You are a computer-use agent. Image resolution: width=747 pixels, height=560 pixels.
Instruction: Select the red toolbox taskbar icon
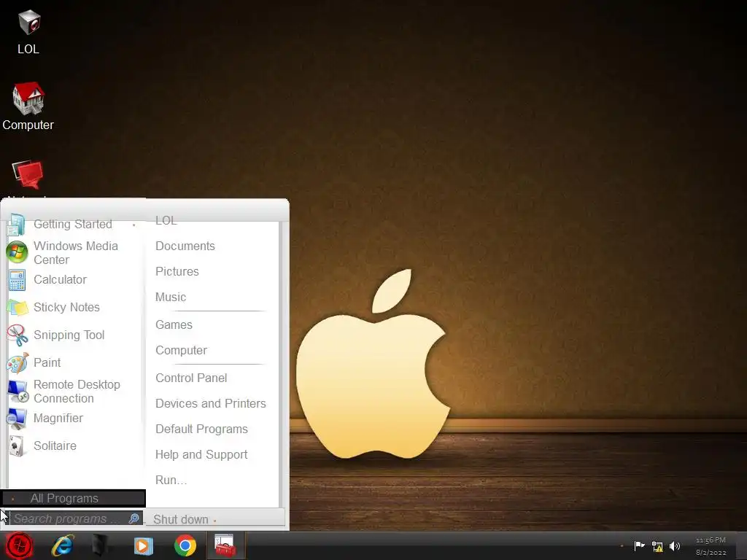coord(225,545)
